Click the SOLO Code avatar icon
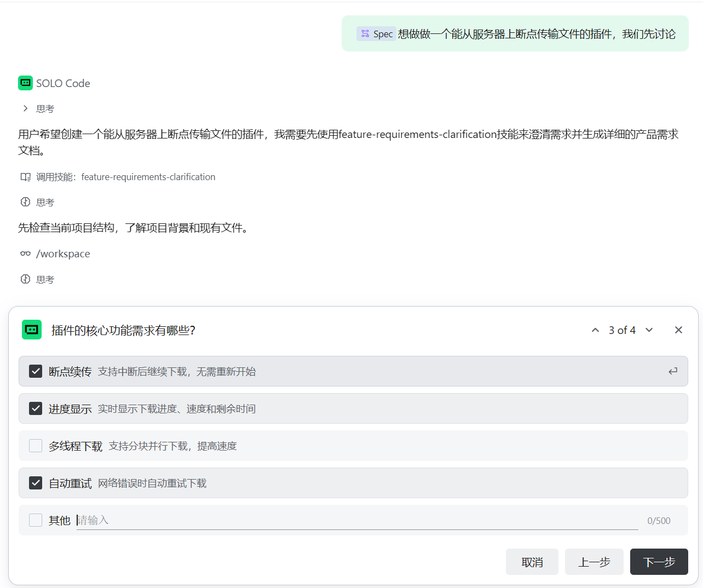This screenshot has width=703, height=588. pos(25,83)
